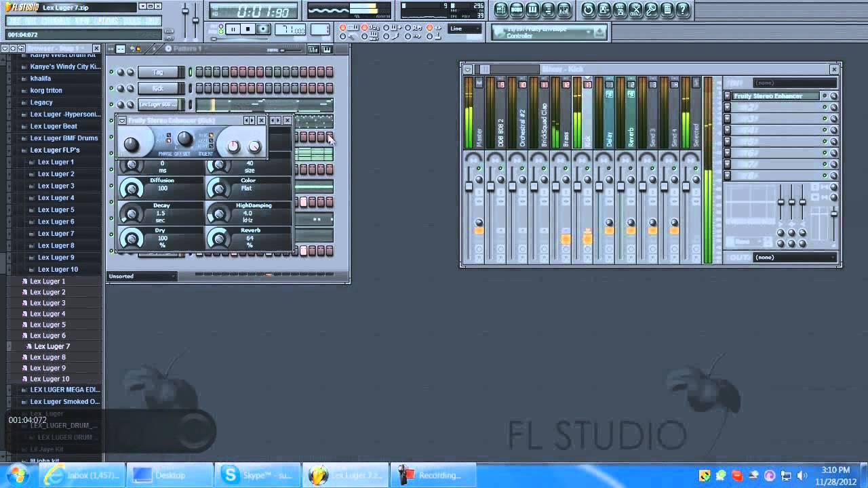Collapse the Lex Luger FLP's folder
This screenshot has width=868, height=488.
(x=54, y=150)
